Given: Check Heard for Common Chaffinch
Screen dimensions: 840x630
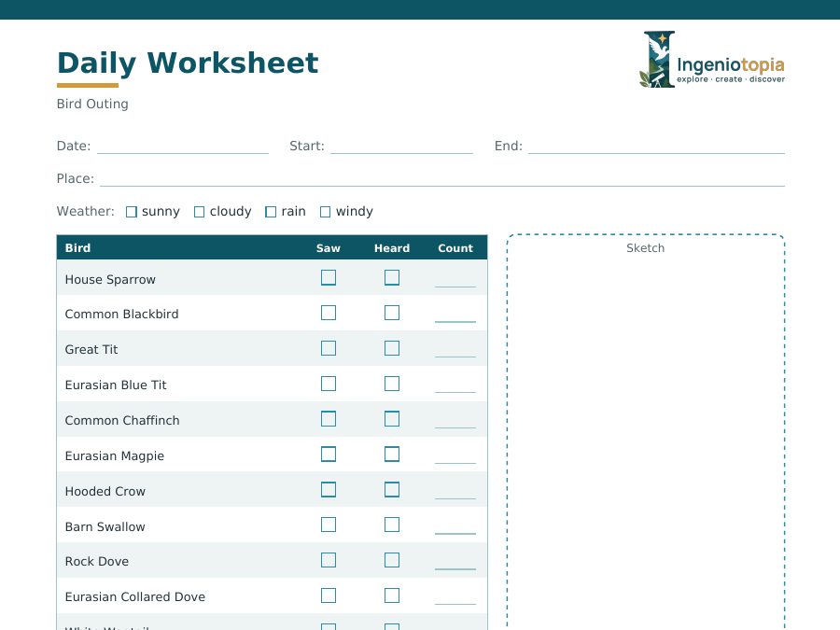Looking at the screenshot, I should [x=392, y=419].
